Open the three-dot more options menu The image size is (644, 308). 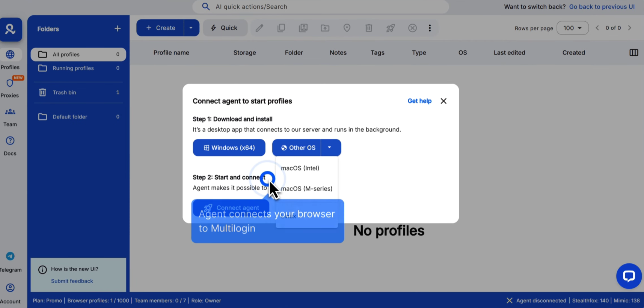[x=430, y=28]
